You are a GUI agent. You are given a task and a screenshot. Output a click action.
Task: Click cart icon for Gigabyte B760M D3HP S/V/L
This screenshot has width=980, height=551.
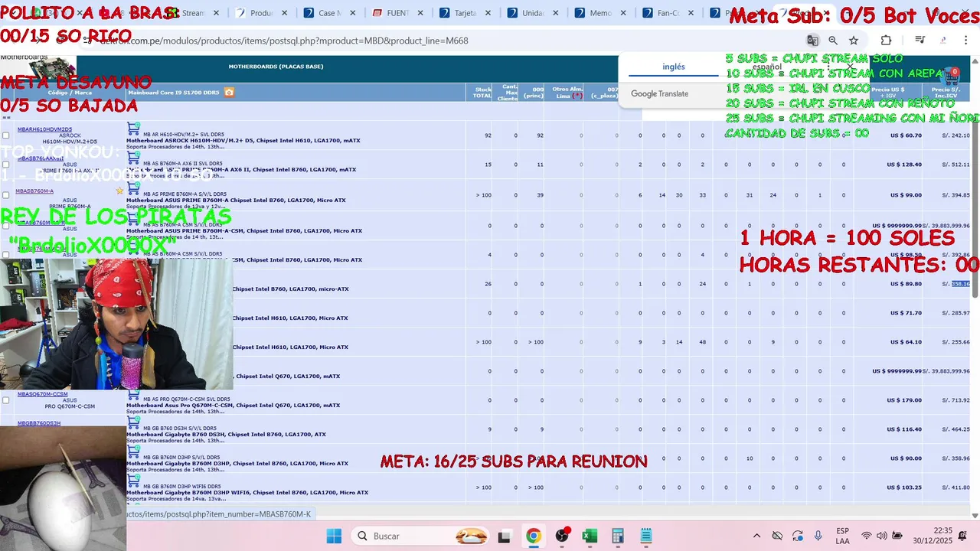133,452
